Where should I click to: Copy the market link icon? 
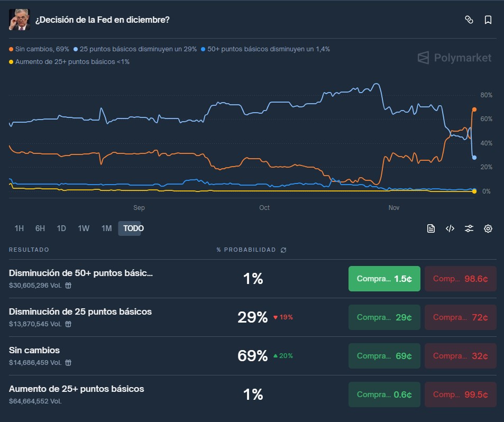469,19
